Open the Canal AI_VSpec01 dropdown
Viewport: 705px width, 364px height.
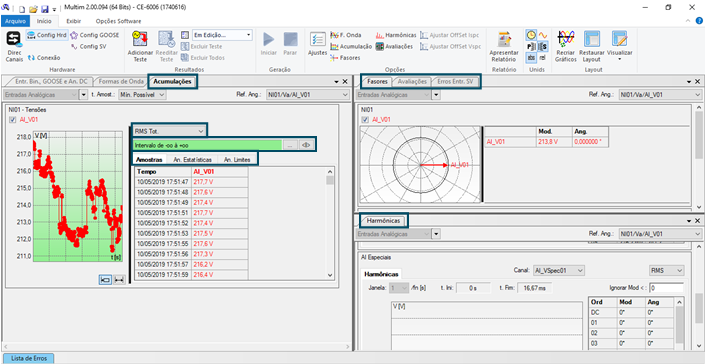(558, 271)
